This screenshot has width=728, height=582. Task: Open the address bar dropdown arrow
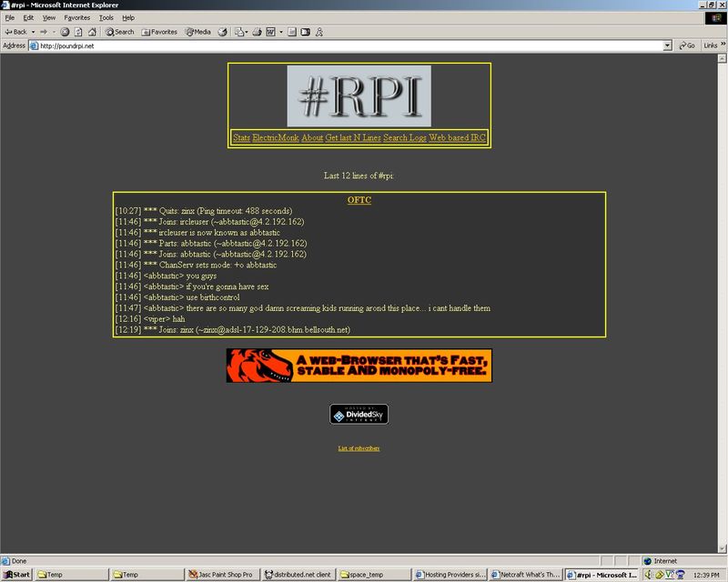point(668,45)
